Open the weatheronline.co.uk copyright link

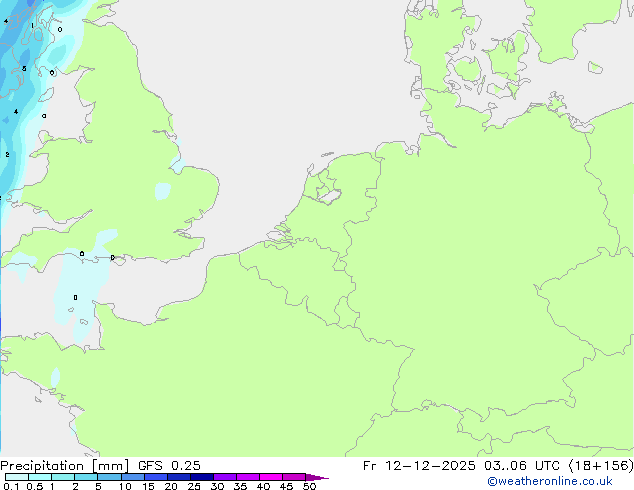[x=550, y=481]
